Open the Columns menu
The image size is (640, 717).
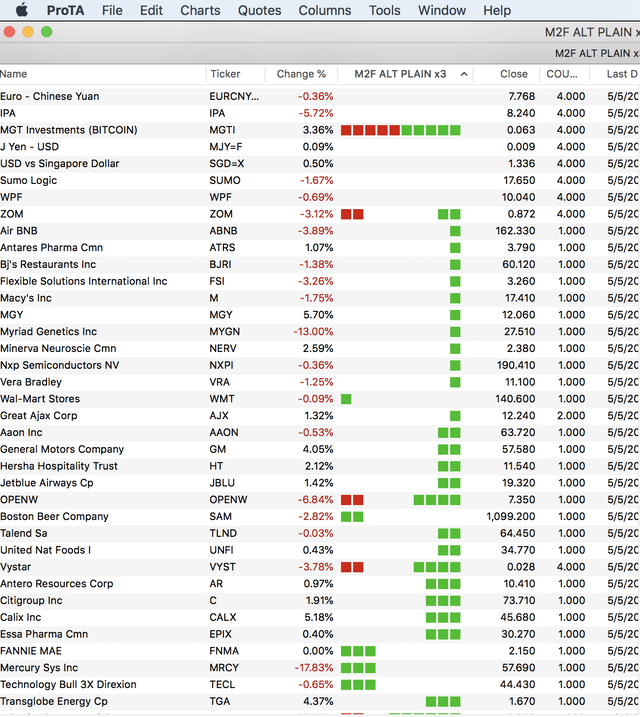325,10
